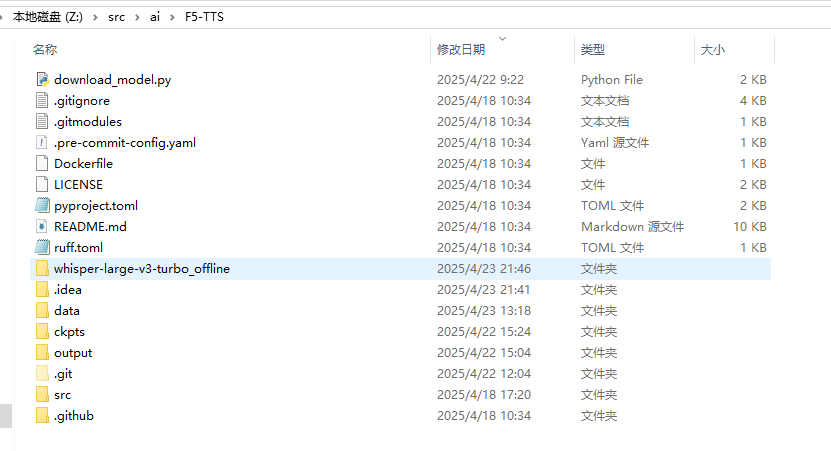Click date 2025/4/18 17:20 of src folder
This screenshot has height=451, width=831.
click(x=484, y=395)
